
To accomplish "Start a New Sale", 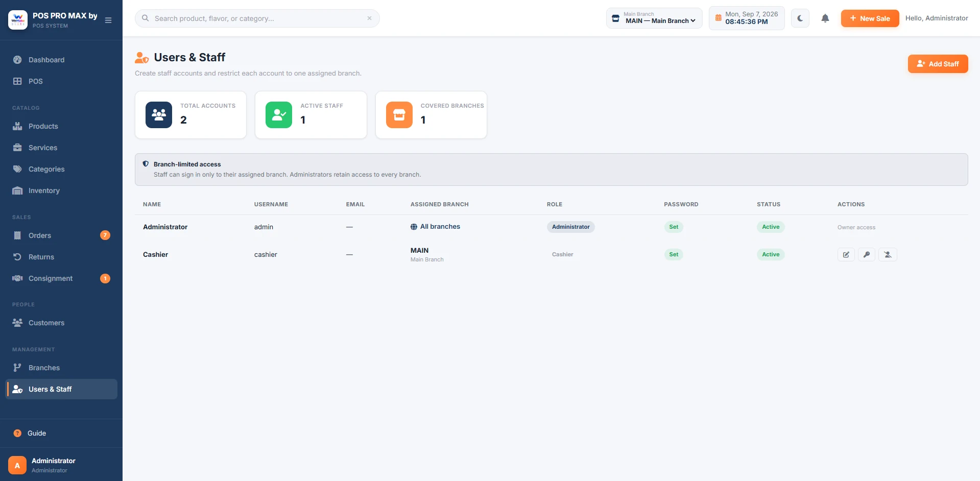I will [870, 18].
